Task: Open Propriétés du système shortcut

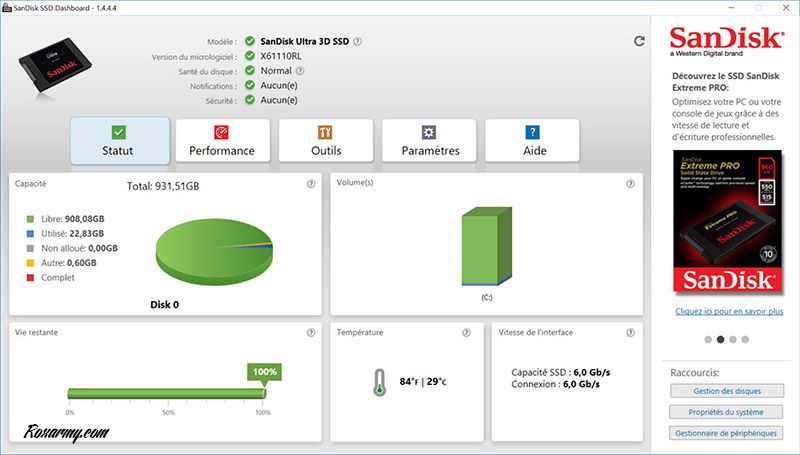Action: point(726,411)
